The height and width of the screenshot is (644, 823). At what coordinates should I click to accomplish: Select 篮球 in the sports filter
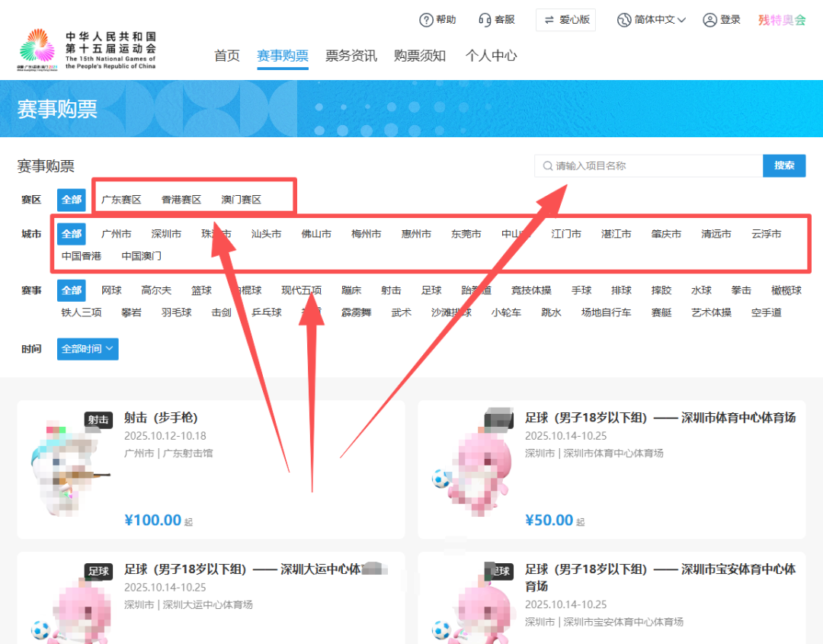(200, 290)
